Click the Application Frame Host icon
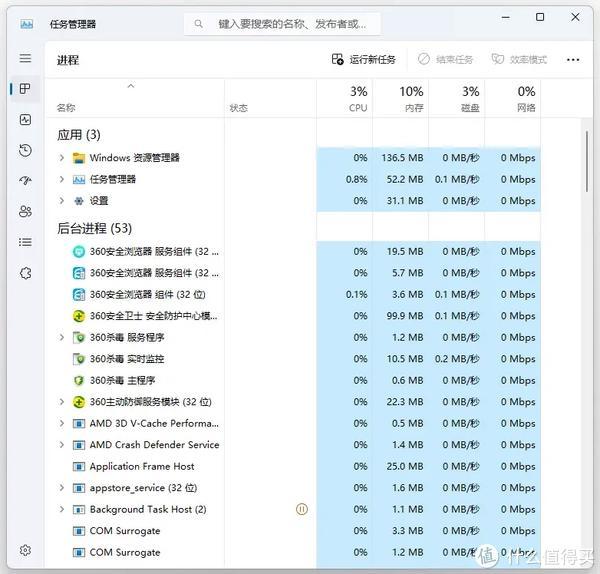 (x=79, y=466)
